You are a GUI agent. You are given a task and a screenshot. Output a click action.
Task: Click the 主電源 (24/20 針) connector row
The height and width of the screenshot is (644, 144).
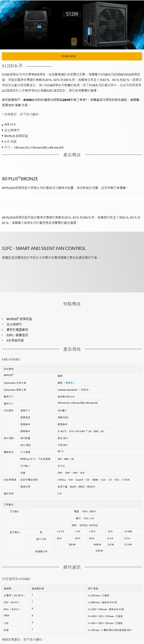click(x=72, y=596)
